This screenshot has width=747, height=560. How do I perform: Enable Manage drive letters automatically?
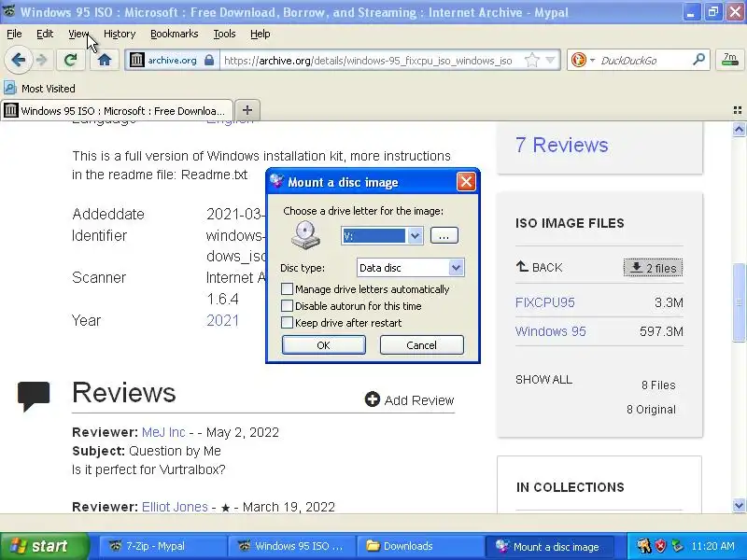[x=287, y=289]
